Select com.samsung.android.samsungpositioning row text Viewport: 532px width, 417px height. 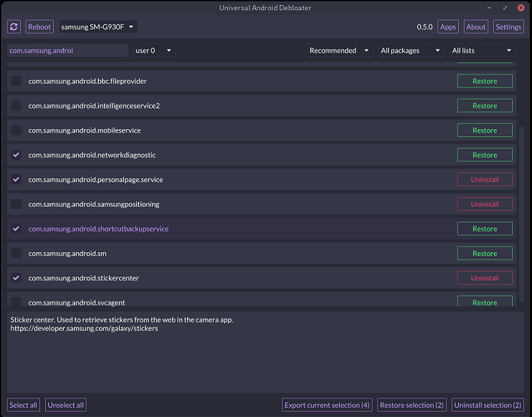pos(94,204)
